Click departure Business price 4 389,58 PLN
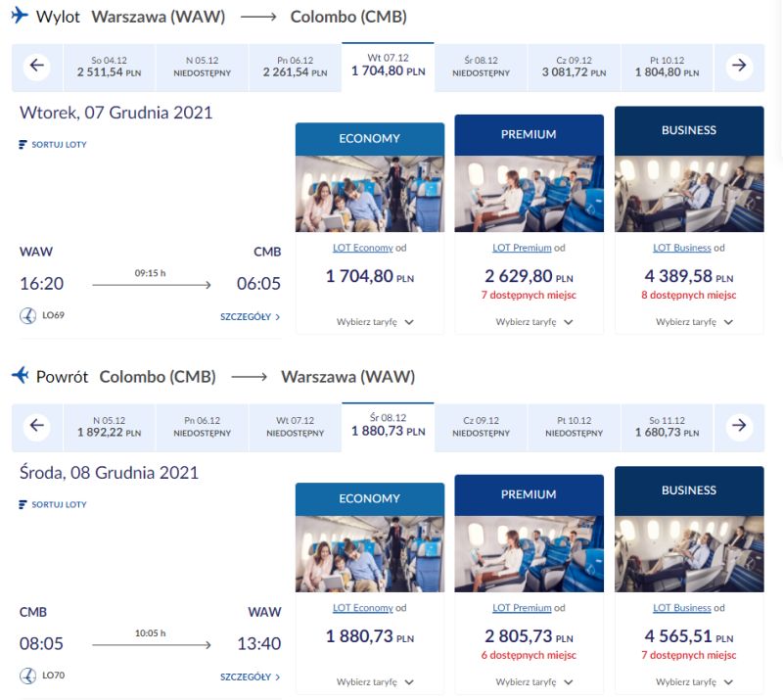 click(x=689, y=276)
